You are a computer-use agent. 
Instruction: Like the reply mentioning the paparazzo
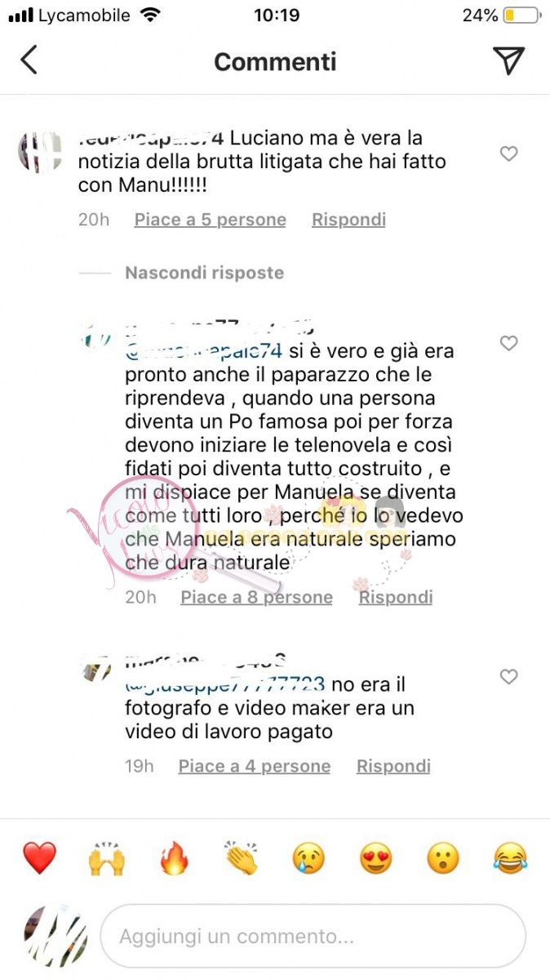(508, 344)
